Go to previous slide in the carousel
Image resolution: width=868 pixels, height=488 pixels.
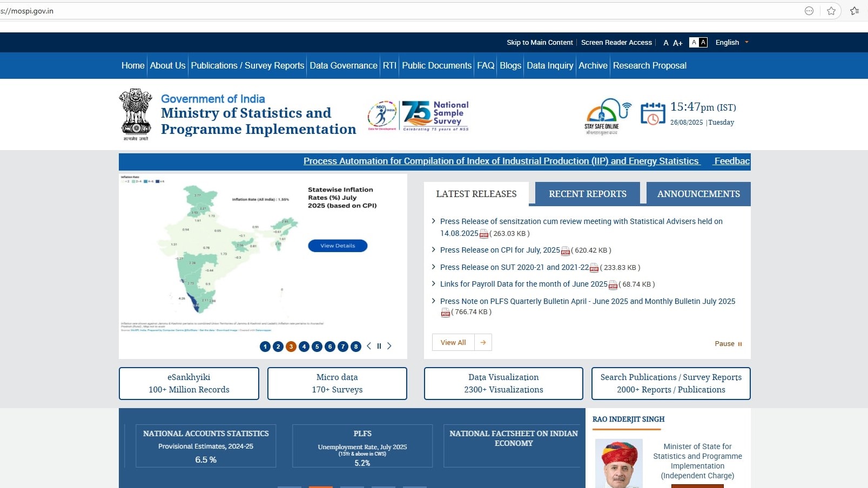369,346
